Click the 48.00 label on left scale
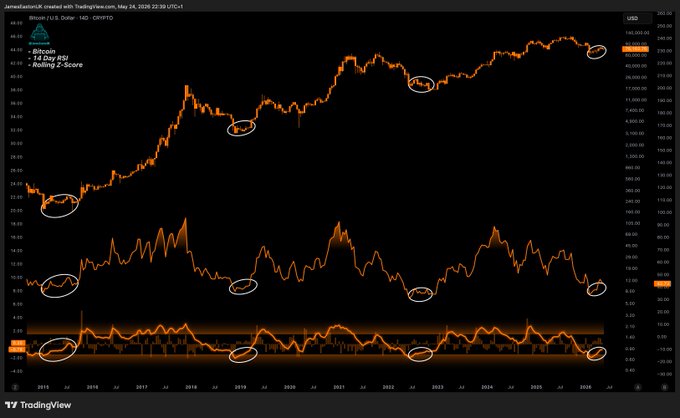 [x=16, y=23]
